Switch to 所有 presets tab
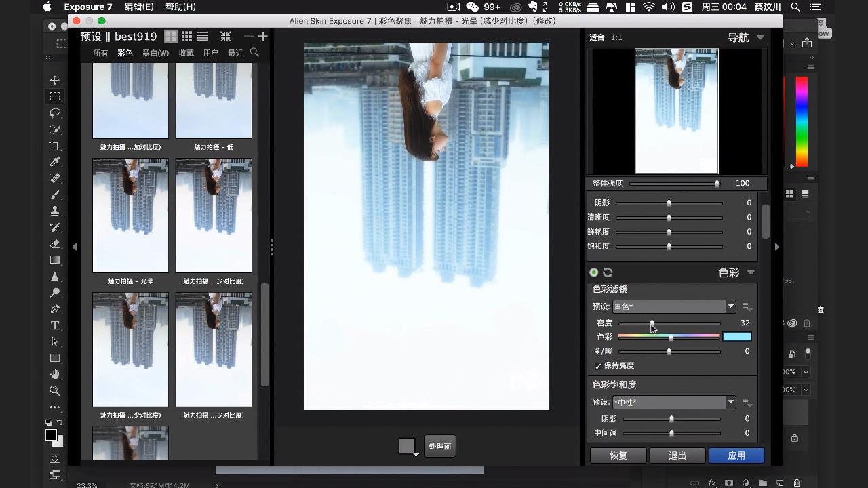Image resolution: width=868 pixels, height=488 pixels. tap(100, 53)
